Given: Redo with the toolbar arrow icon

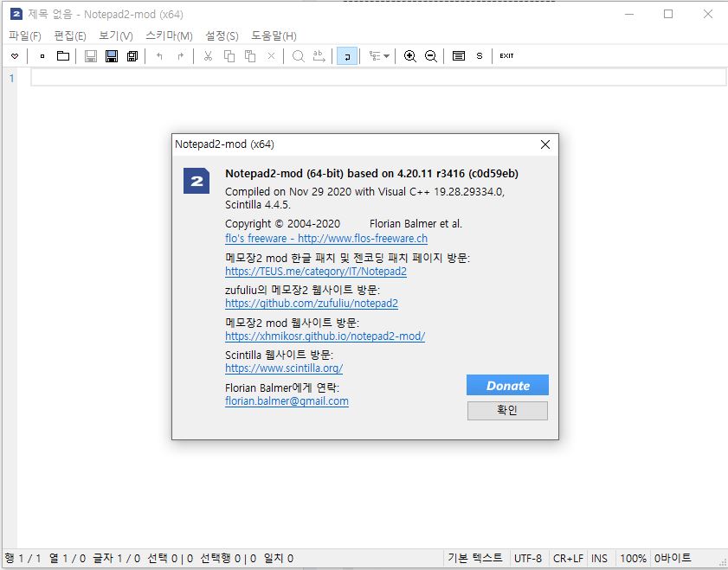Looking at the screenshot, I should click(181, 56).
